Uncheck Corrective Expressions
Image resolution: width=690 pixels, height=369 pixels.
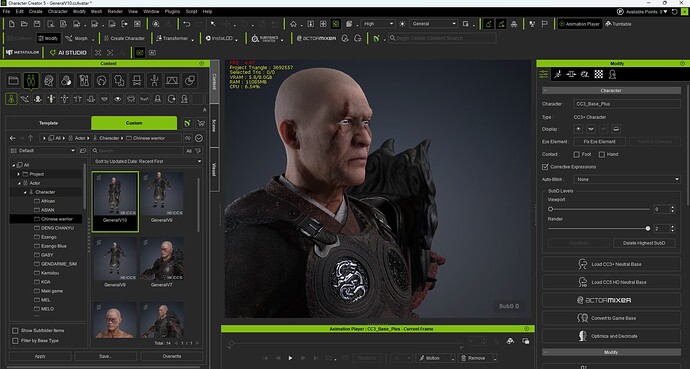(545, 167)
